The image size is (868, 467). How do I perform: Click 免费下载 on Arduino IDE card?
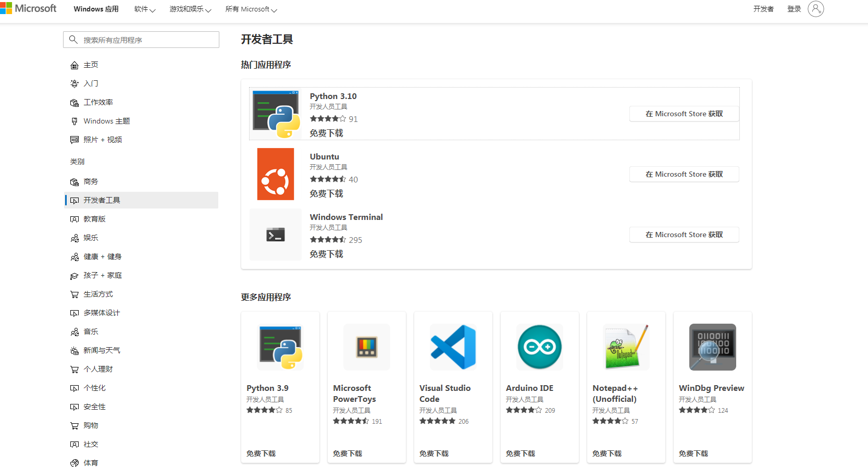(520, 453)
